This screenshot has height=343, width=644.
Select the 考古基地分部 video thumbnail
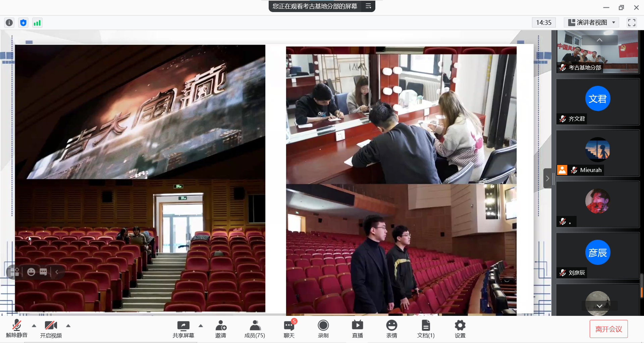point(597,52)
